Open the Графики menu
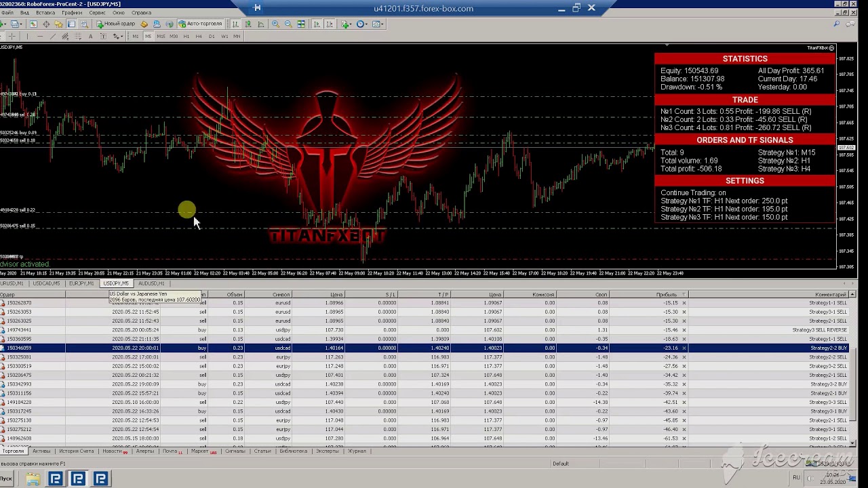This screenshot has width=868, height=488. 72,13
